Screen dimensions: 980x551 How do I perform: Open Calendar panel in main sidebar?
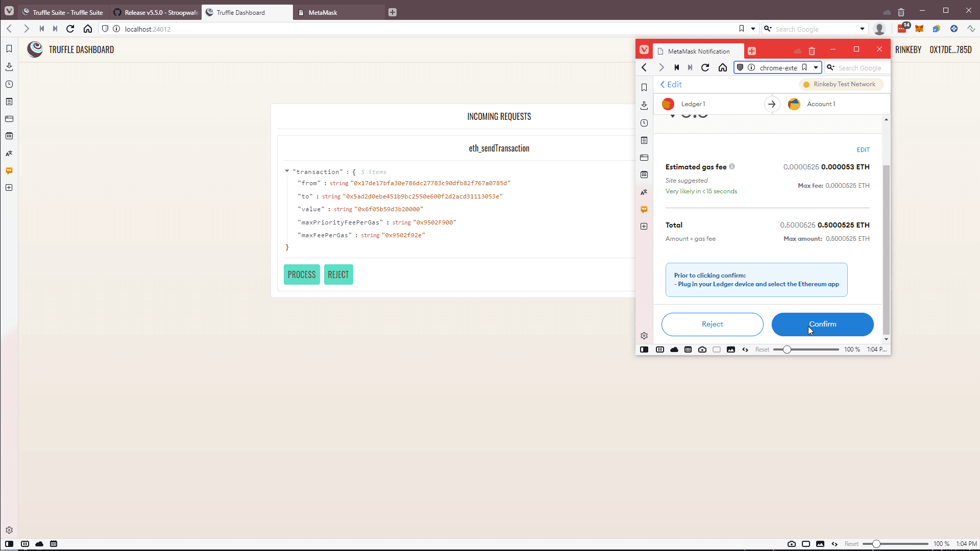pyautogui.click(x=9, y=136)
